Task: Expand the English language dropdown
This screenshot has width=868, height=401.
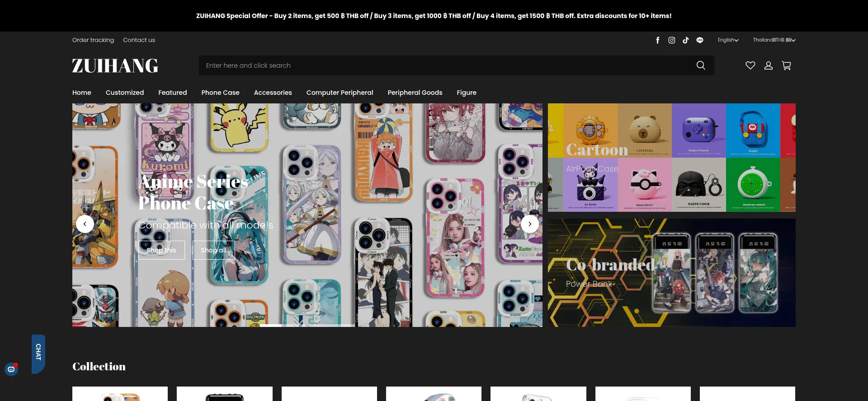Action: tap(728, 40)
